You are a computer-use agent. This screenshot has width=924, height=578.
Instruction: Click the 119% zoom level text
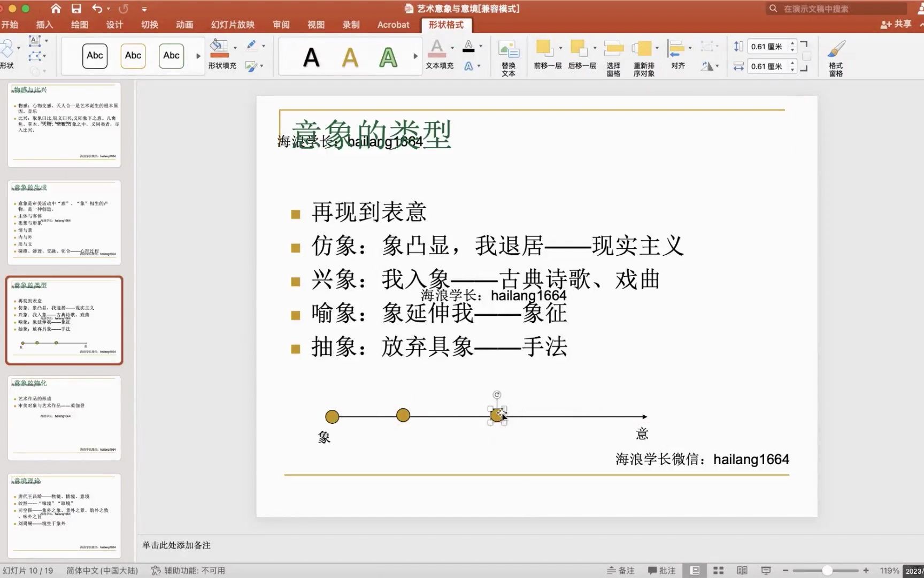click(889, 571)
